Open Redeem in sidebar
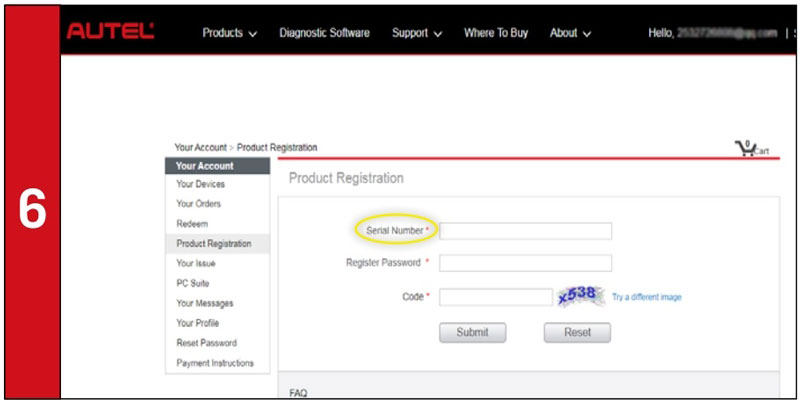The height and width of the screenshot is (402, 800). 192,224
